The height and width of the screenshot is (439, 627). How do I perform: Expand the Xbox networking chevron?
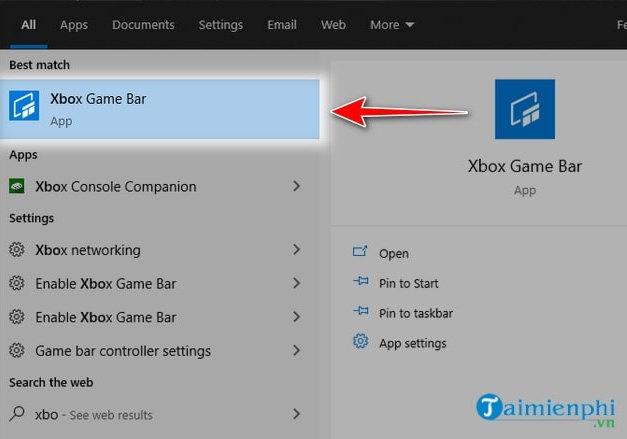(296, 250)
